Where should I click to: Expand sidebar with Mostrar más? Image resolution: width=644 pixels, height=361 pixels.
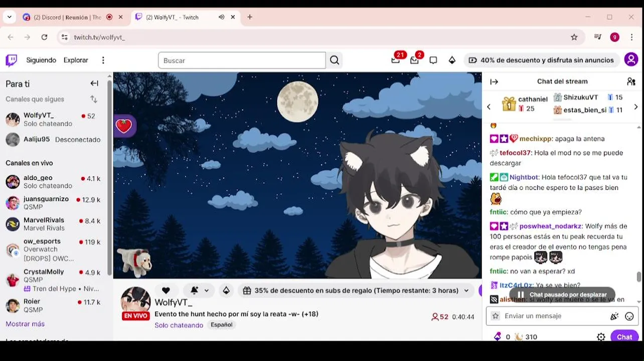coord(25,324)
